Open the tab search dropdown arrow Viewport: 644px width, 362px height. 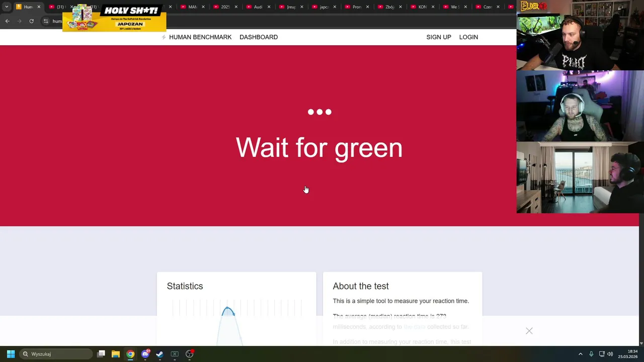pyautogui.click(x=7, y=7)
